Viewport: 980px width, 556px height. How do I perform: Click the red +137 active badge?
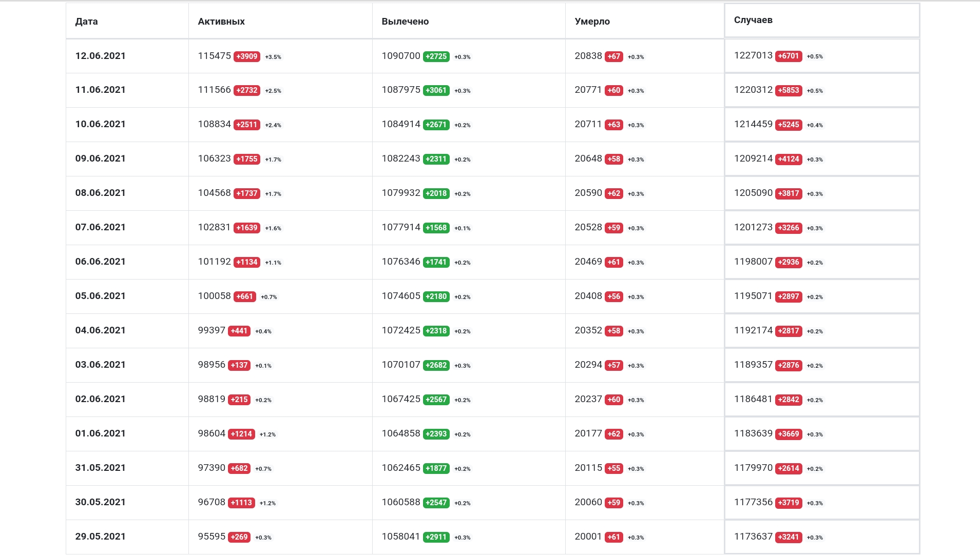pyautogui.click(x=239, y=365)
